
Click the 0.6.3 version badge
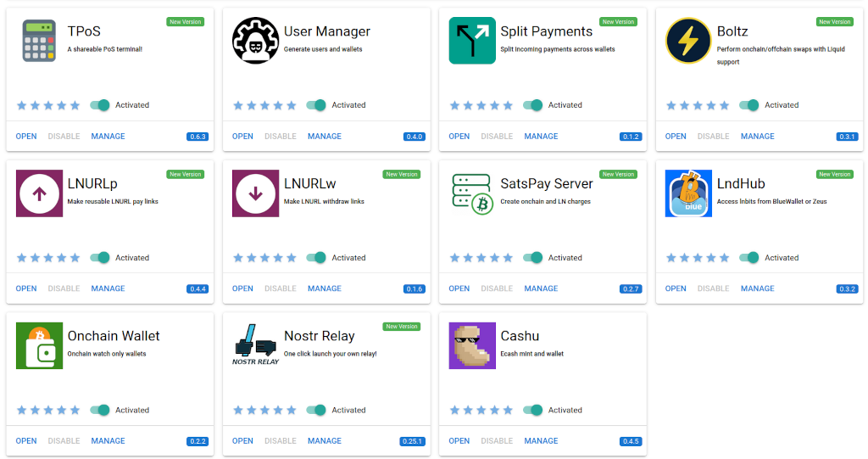[x=198, y=137]
